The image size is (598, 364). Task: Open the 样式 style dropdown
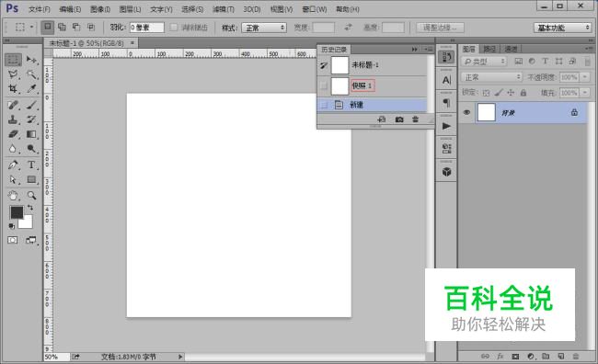click(x=264, y=28)
